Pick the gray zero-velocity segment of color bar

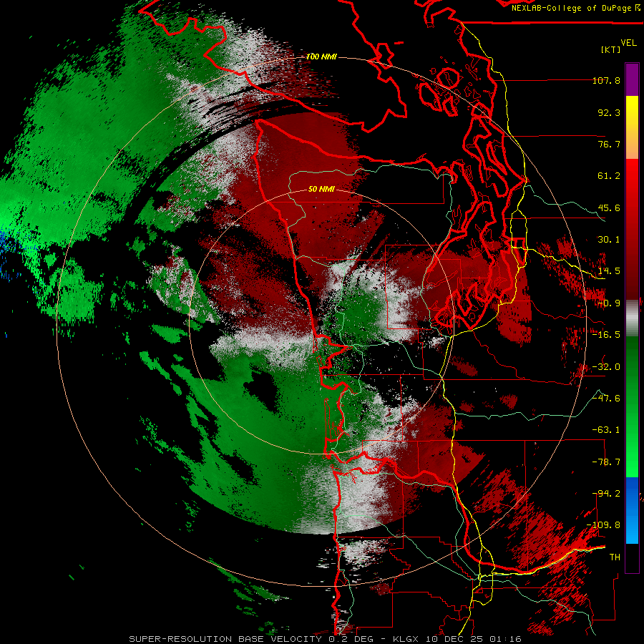tap(632, 318)
